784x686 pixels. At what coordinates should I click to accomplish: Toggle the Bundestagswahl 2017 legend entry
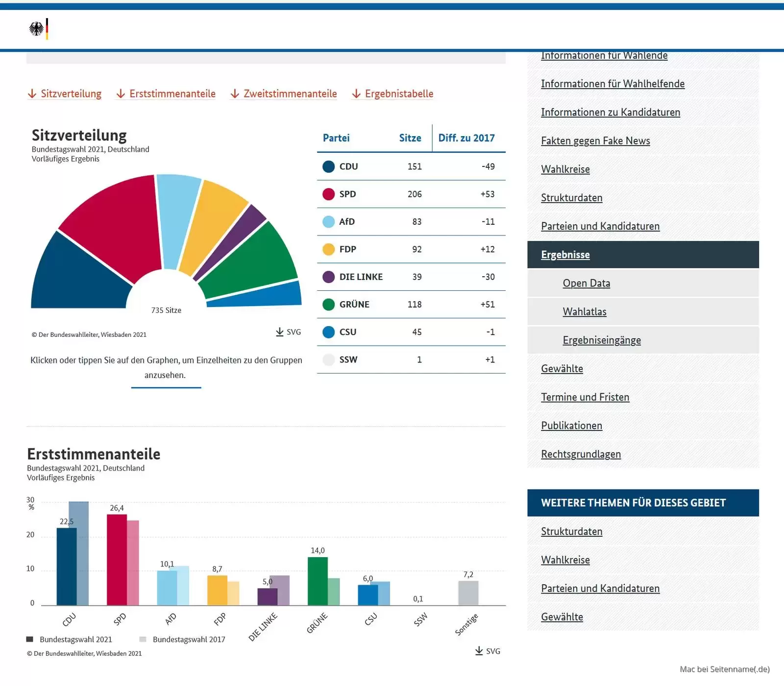[182, 639]
